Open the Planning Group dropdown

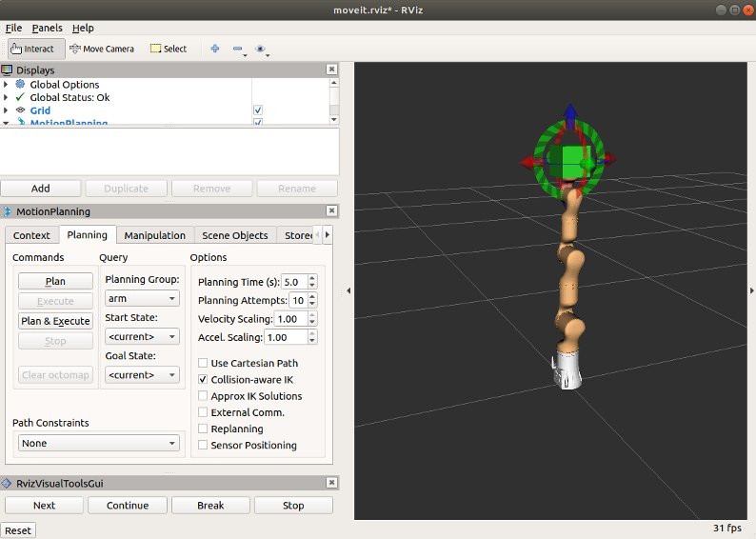click(x=142, y=298)
